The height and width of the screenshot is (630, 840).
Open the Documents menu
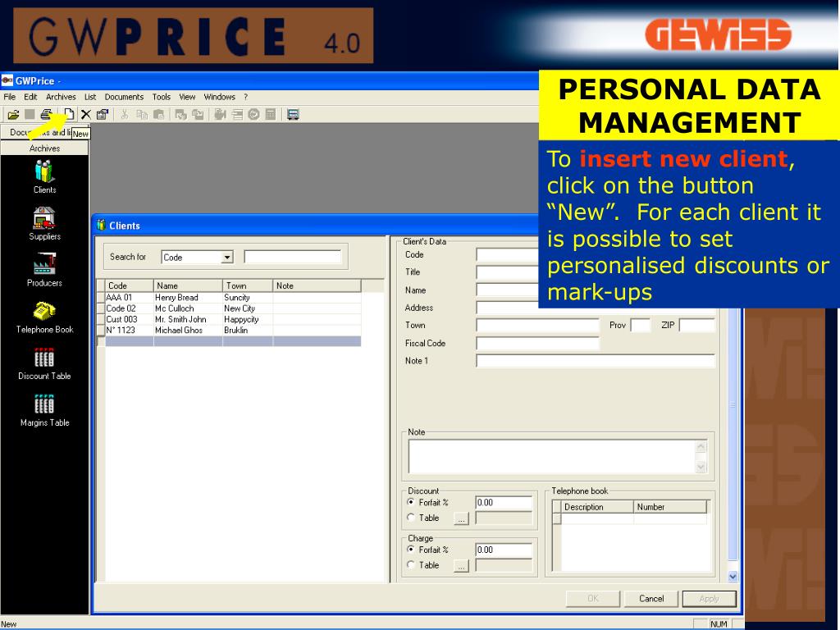pyautogui.click(x=124, y=97)
